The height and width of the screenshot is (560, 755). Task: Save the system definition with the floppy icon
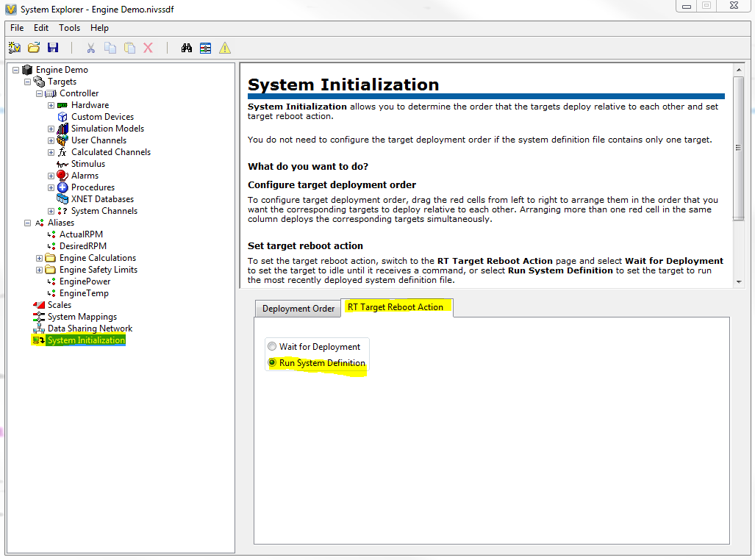[x=53, y=48]
